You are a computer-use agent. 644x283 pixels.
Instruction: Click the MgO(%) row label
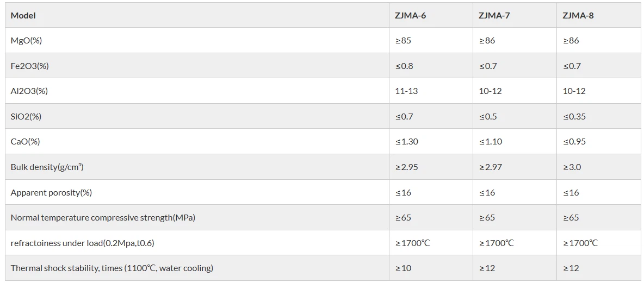[26, 41]
